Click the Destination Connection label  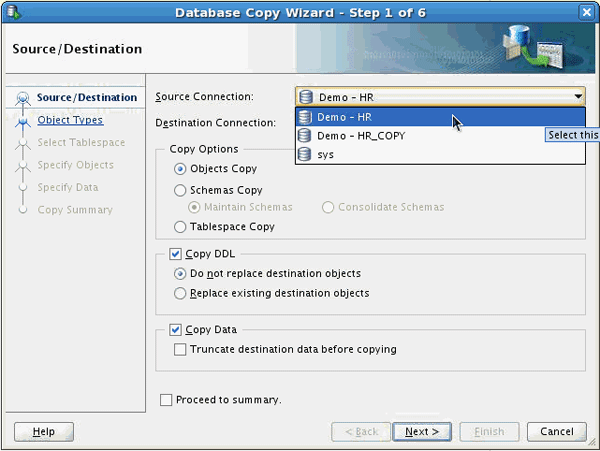[x=215, y=123]
